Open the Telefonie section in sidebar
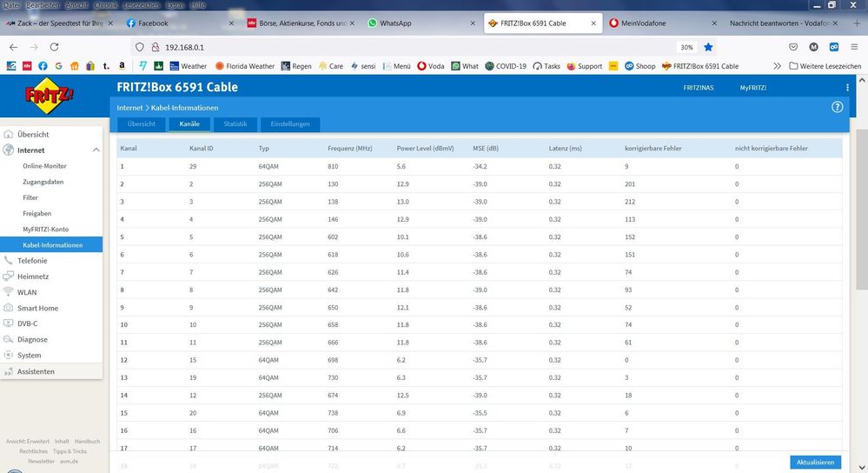 pyautogui.click(x=32, y=261)
